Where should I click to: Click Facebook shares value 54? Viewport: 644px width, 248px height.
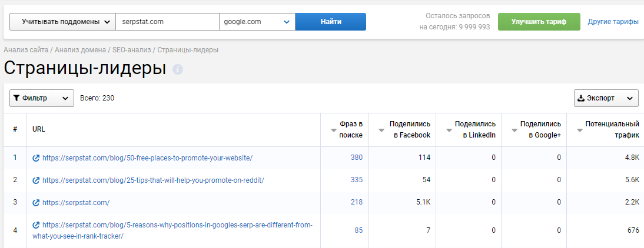(x=426, y=180)
